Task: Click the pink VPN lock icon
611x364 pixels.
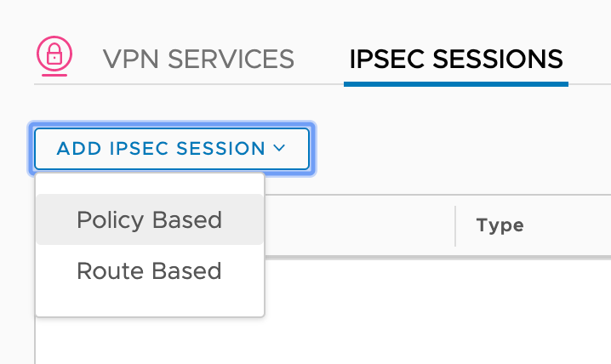Action: (54, 55)
